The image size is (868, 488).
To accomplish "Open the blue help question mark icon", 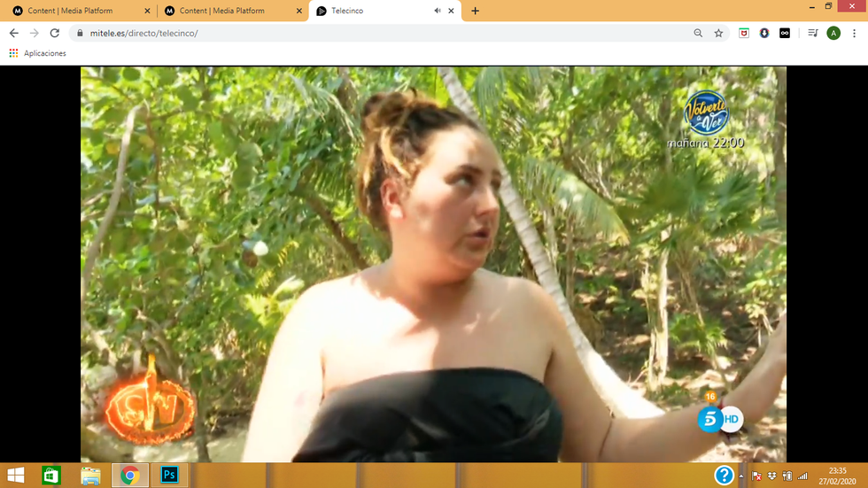I will click(x=724, y=476).
